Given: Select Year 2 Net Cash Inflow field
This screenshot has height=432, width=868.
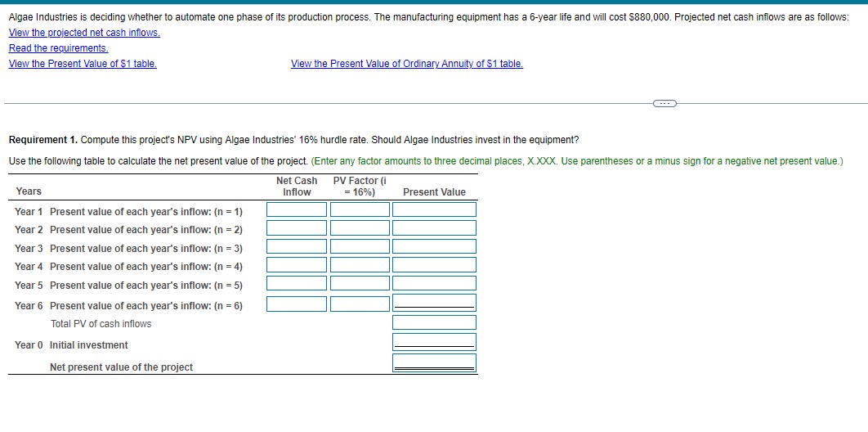Looking at the screenshot, I should tap(297, 227).
